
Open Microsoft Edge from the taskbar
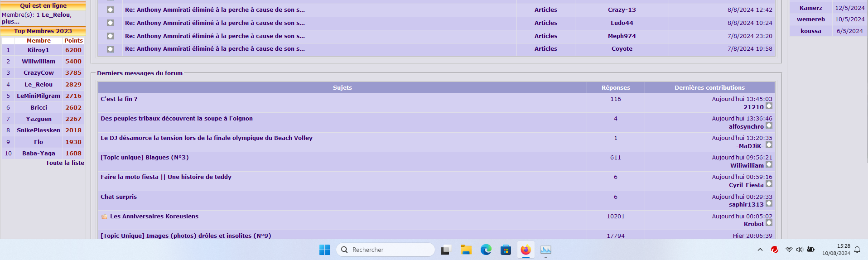point(486,250)
